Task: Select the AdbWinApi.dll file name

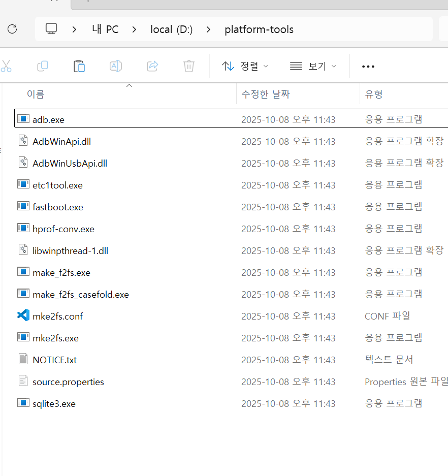Action: (61, 141)
